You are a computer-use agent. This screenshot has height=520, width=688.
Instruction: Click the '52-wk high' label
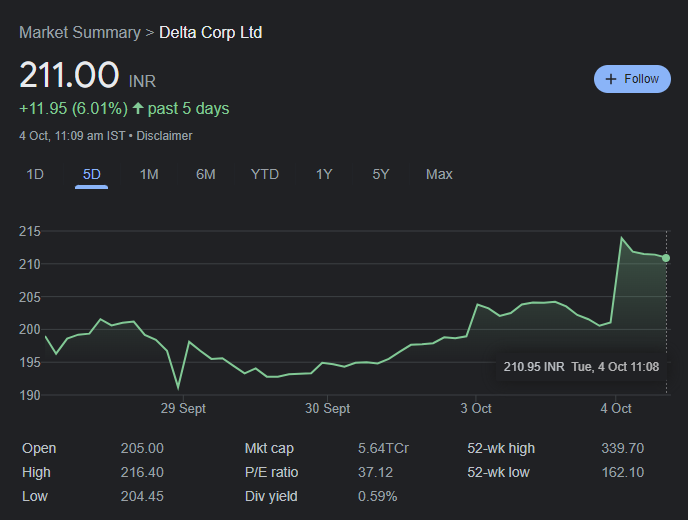point(501,448)
